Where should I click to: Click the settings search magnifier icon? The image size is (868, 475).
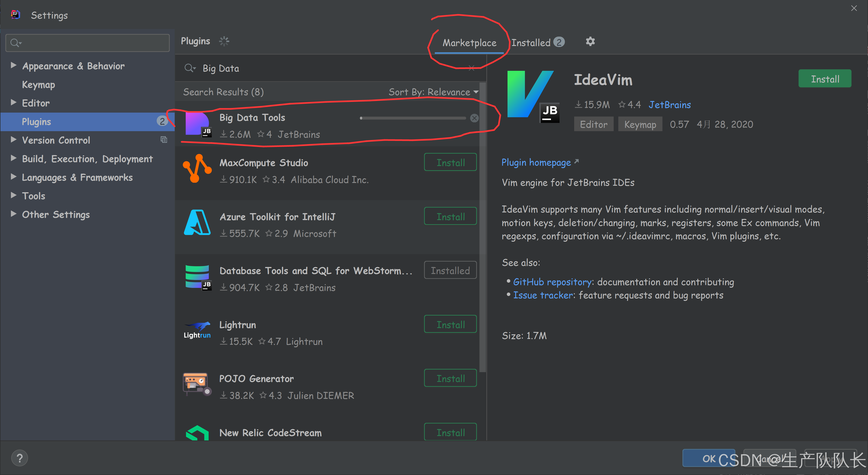click(x=16, y=43)
